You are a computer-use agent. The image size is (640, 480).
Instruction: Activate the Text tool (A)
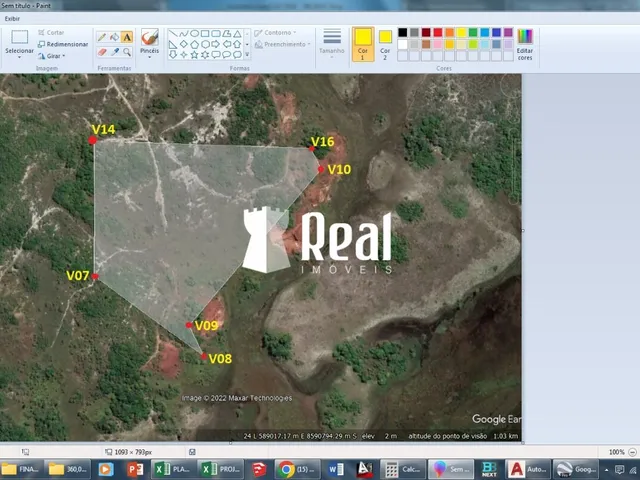click(127, 37)
